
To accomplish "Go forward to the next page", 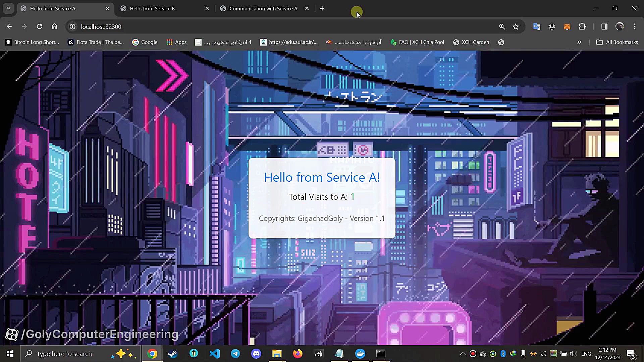I will (24, 26).
